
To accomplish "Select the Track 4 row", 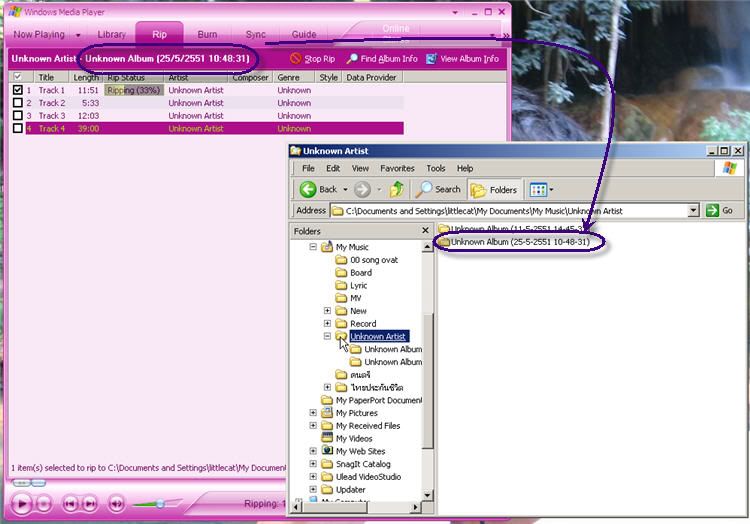I will [215, 129].
